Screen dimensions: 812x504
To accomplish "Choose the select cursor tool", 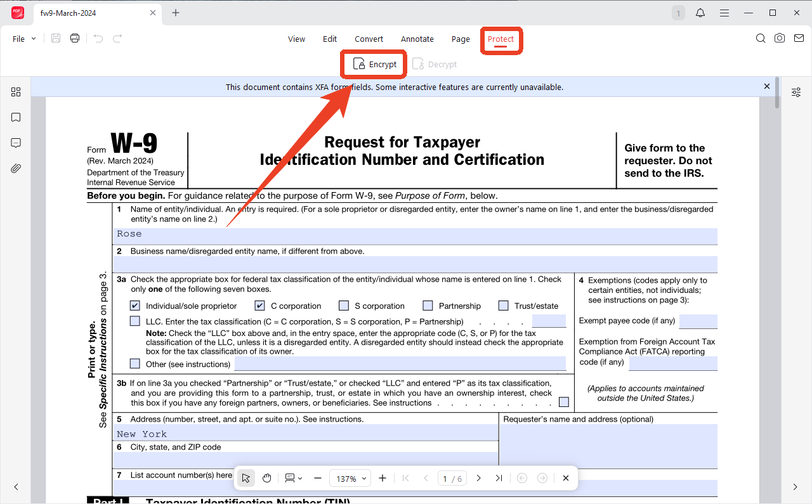I will 246,478.
